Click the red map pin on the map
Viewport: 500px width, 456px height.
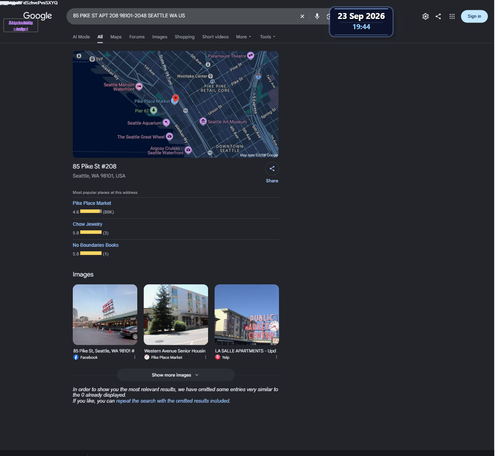coord(175,98)
